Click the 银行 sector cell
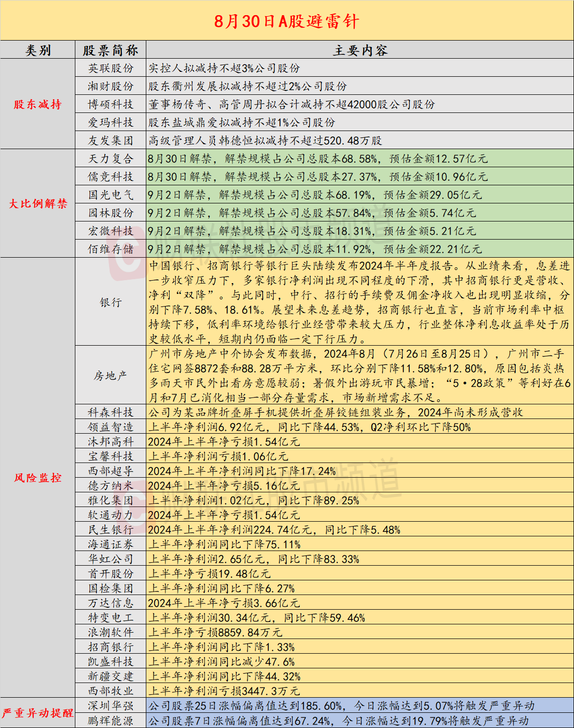The height and width of the screenshot is (728, 574). (x=111, y=302)
